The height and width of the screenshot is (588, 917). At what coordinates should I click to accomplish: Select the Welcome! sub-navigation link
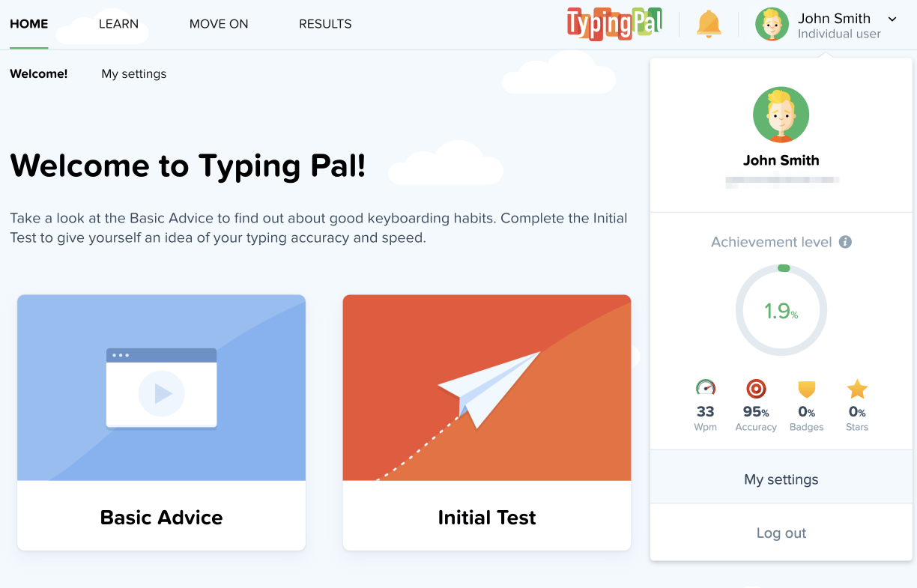click(39, 74)
